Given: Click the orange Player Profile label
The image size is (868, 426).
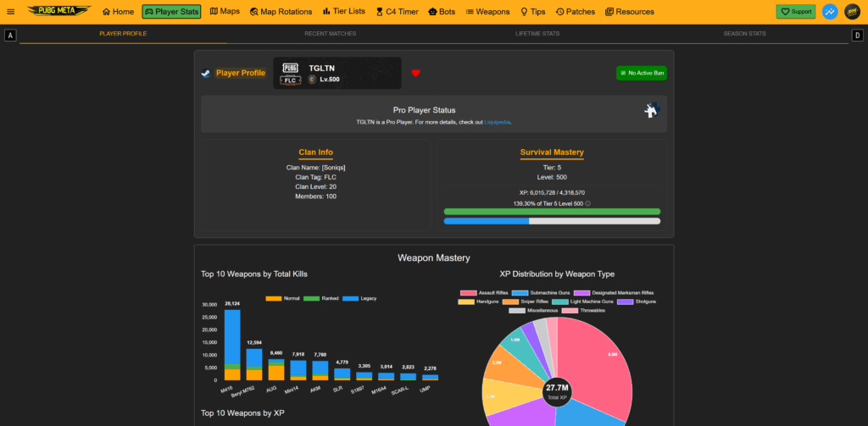Looking at the screenshot, I should pyautogui.click(x=241, y=73).
